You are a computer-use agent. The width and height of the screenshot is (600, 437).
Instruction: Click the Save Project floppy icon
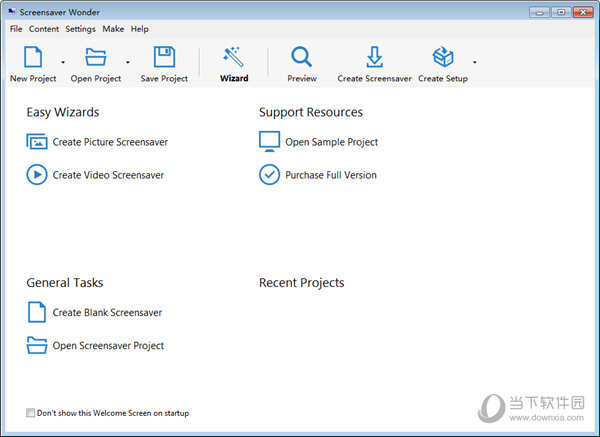pyautogui.click(x=164, y=57)
